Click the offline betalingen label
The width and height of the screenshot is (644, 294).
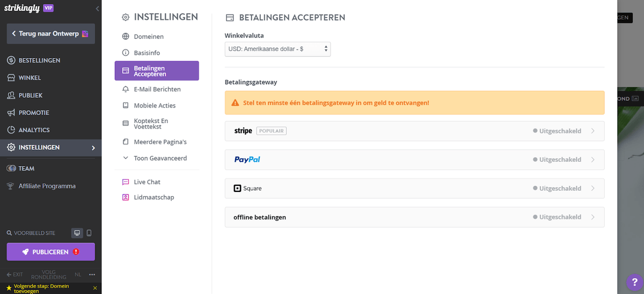coord(260,217)
